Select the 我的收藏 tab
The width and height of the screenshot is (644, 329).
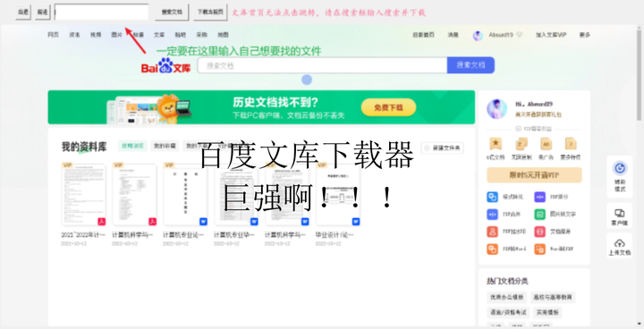point(165,146)
